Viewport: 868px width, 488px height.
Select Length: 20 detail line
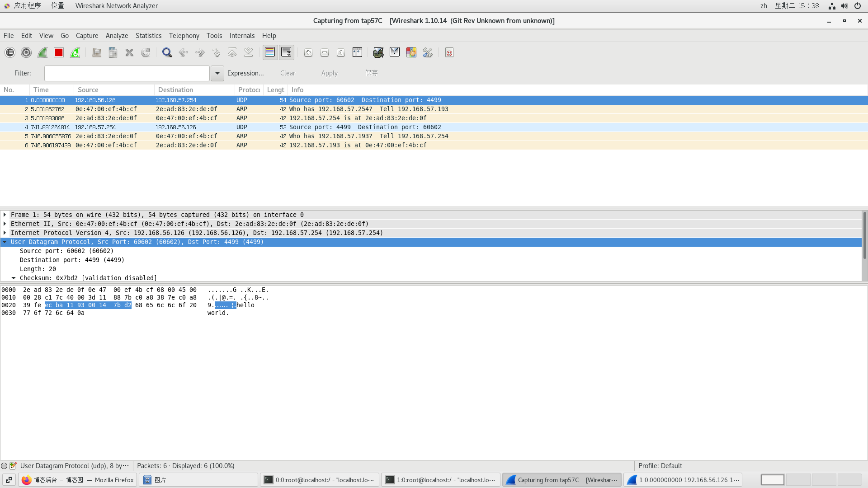click(x=38, y=269)
